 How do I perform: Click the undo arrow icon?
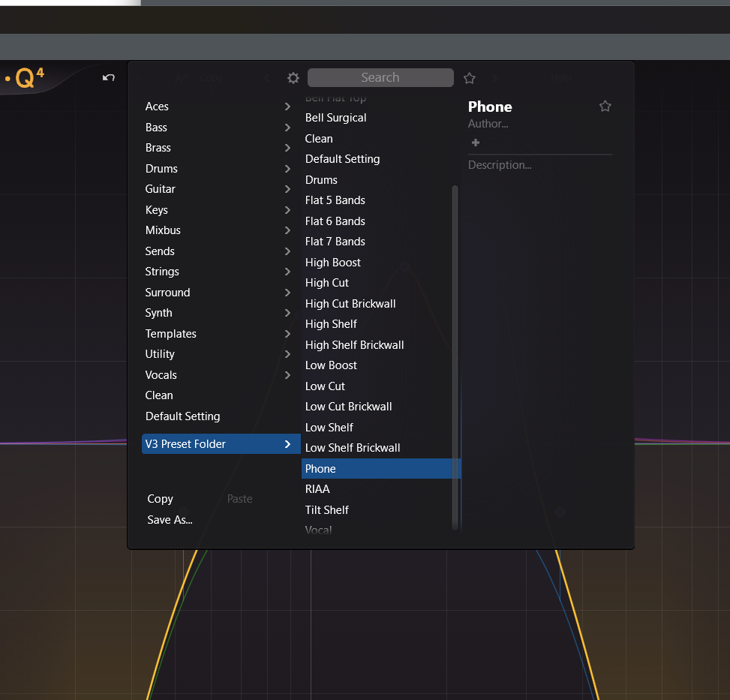pos(109,77)
